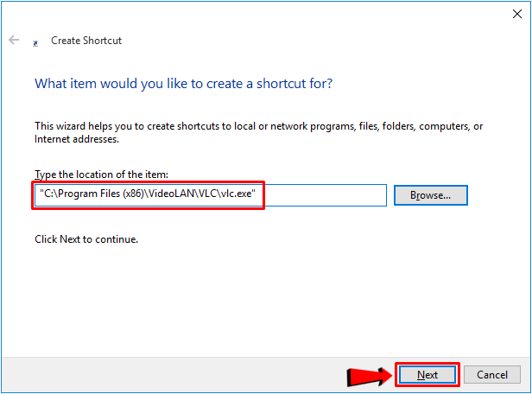Image resolution: width=532 pixels, height=394 pixels.
Task: Open the Browse... file picker
Action: (x=431, y=195)
